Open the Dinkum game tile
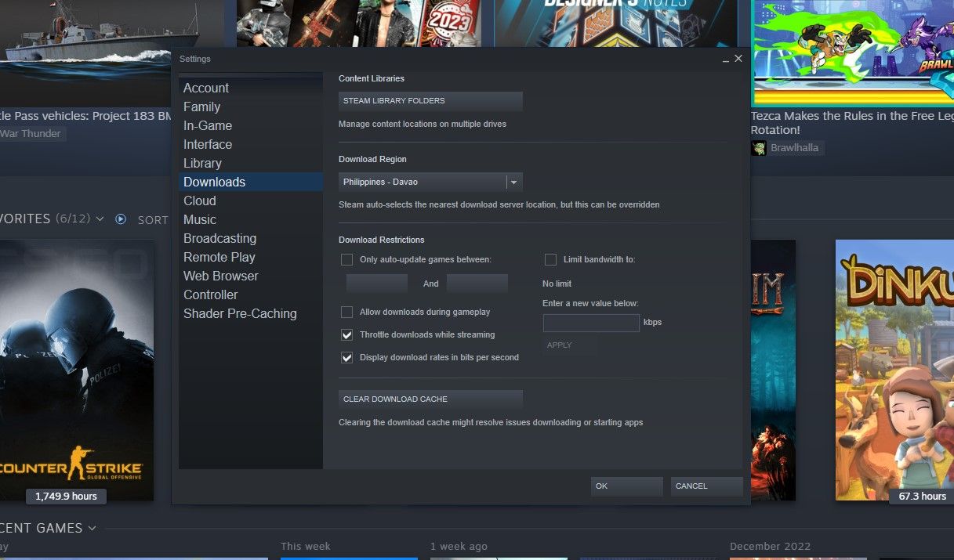The height and width of the screenshot is (560, 954). coord(894,370)
